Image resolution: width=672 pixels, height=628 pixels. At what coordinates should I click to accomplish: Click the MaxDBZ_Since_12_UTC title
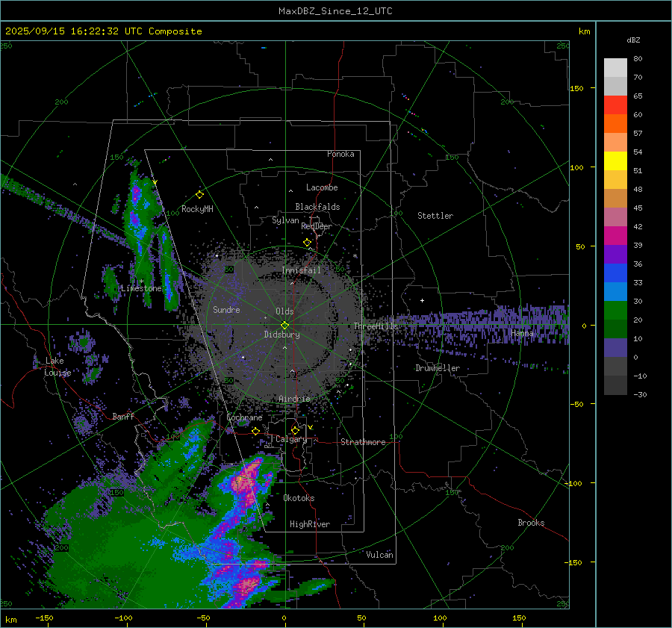335,11
